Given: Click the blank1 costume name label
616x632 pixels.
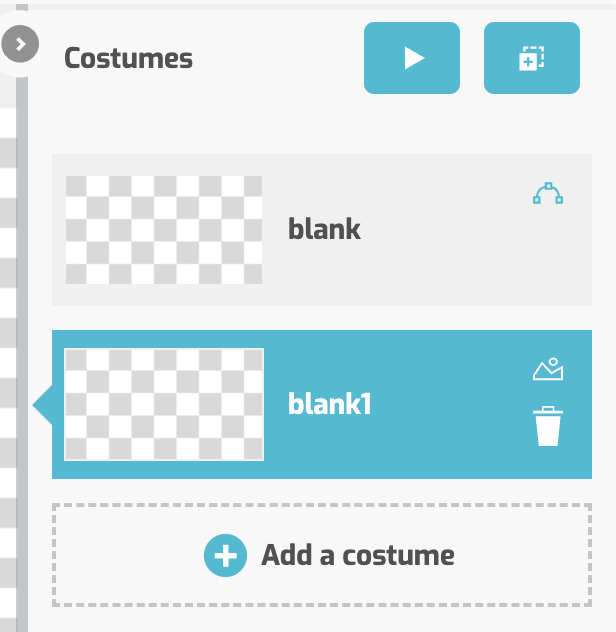Looking at the screenshot, I should (x=329, y=404).
